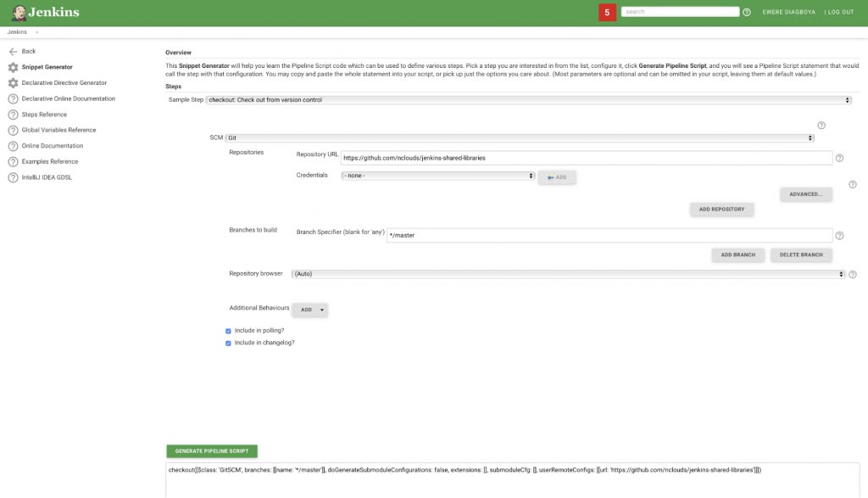The image size is (868, 498).
Task: Click the Steps Reference help icon
Action: 13,115
